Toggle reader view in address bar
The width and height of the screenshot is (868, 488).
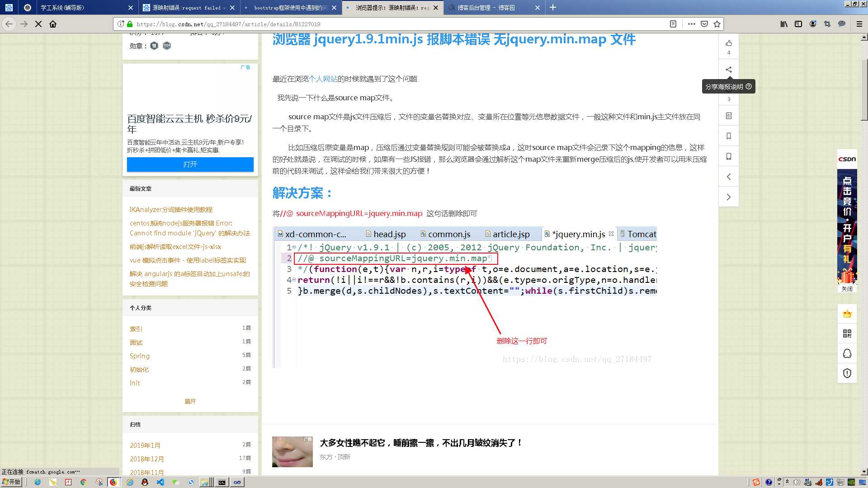pos(673,24)
